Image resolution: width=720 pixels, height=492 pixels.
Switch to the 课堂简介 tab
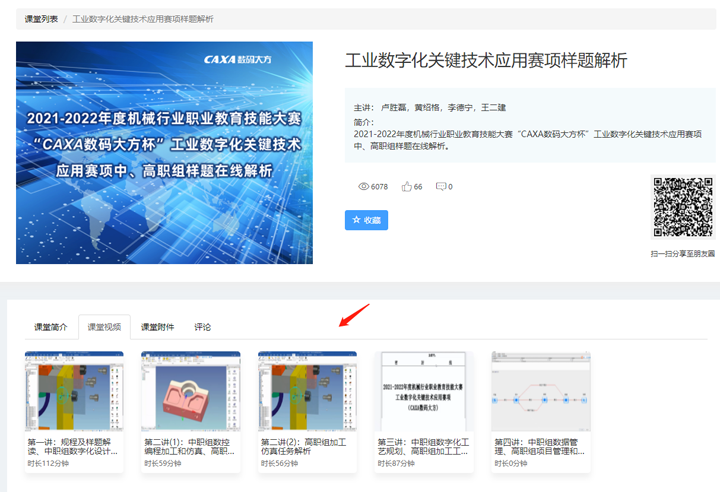[50, 327]
